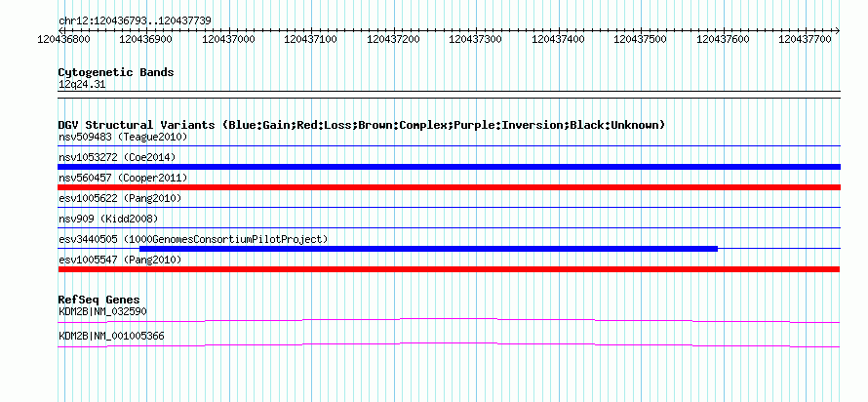Click ruler position 120437300
This screenshot has width=868, height=402.
[x=476, y=39]
